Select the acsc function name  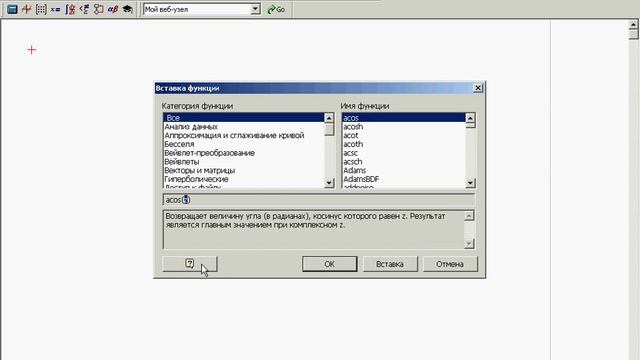tap(404, 153)
